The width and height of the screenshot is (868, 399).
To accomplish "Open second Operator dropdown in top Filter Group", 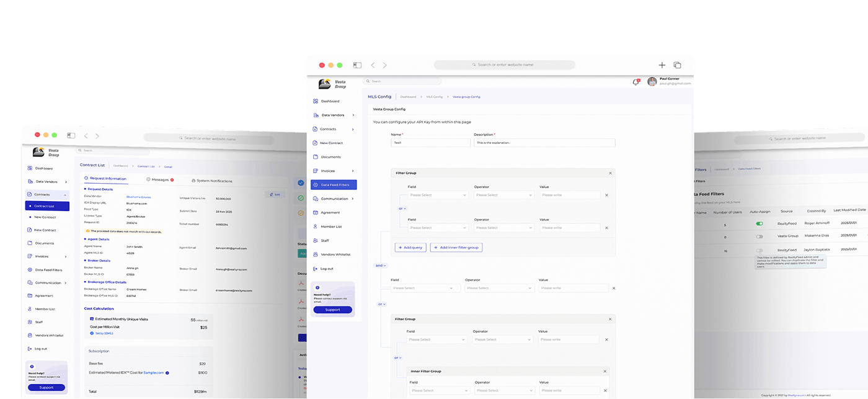I will (503, 228).
